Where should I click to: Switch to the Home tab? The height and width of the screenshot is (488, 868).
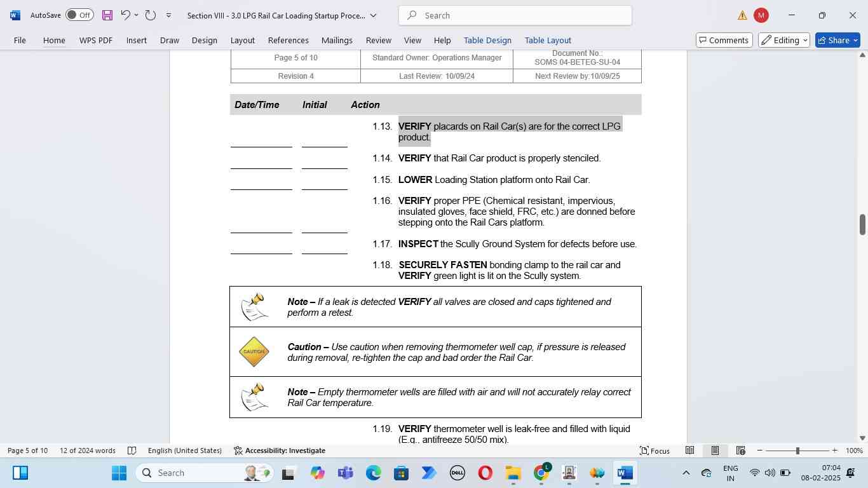tap(54, 40)
